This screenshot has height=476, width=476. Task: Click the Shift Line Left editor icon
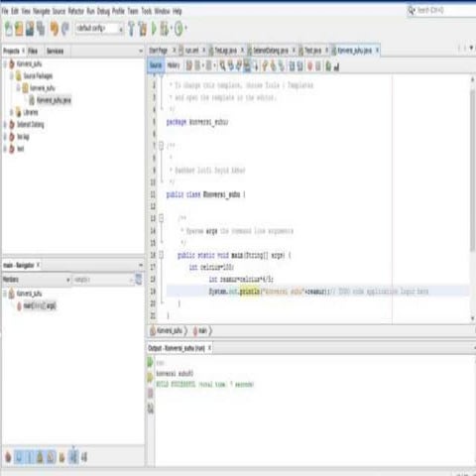292,66
